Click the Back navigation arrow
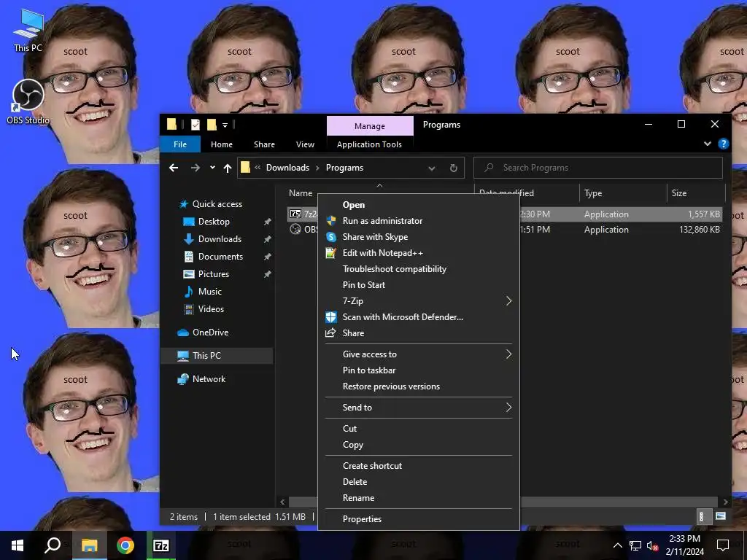The height and width of the screenshot is (560, 747). tap(174, 168)
